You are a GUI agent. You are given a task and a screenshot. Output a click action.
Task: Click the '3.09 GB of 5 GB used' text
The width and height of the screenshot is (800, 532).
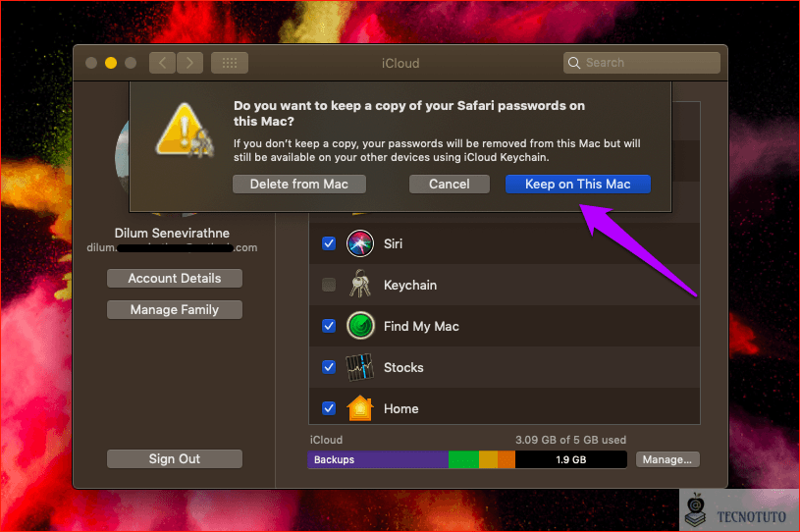[570, 440]
